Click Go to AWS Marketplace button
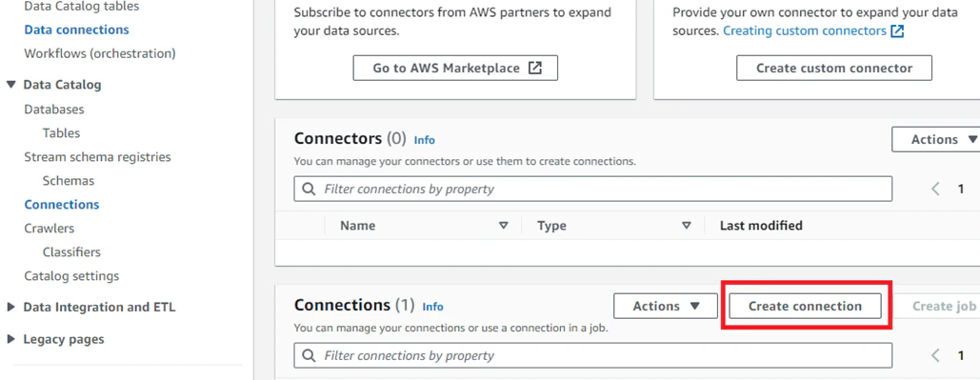The image size is (980, 380). tap(455, 69)
